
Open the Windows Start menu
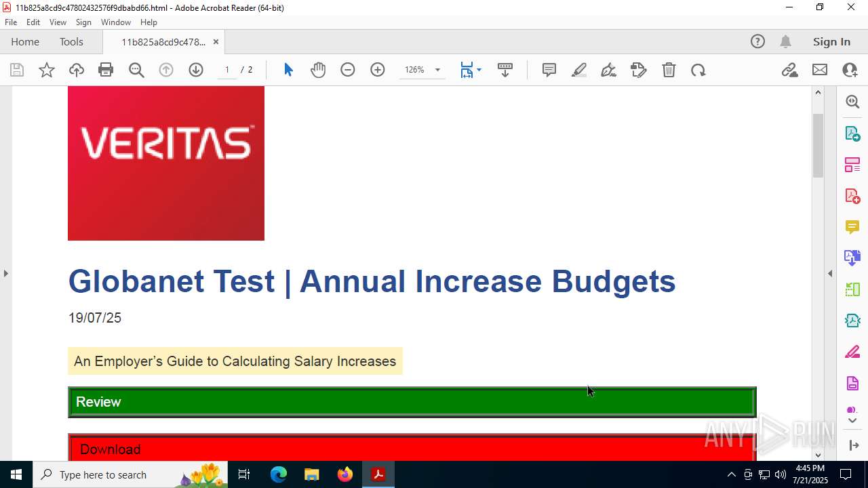(x=16, y=474)
